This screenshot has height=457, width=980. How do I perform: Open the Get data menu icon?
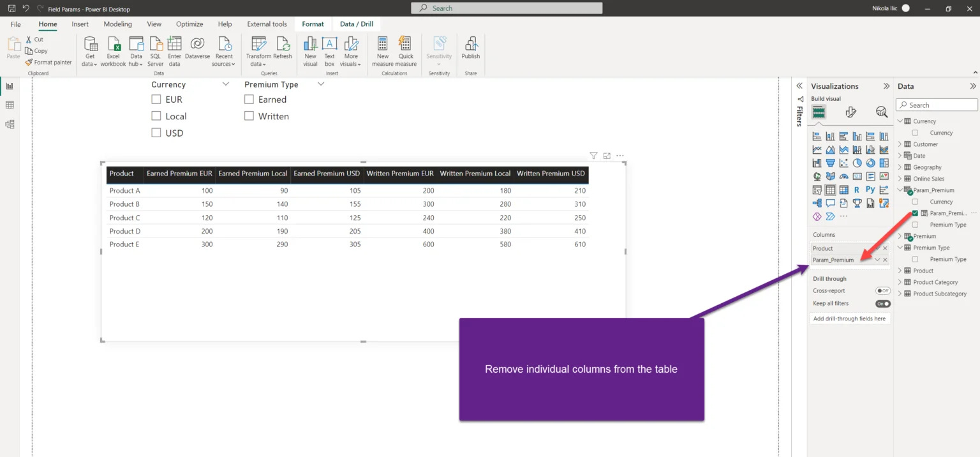click(90, 44)
